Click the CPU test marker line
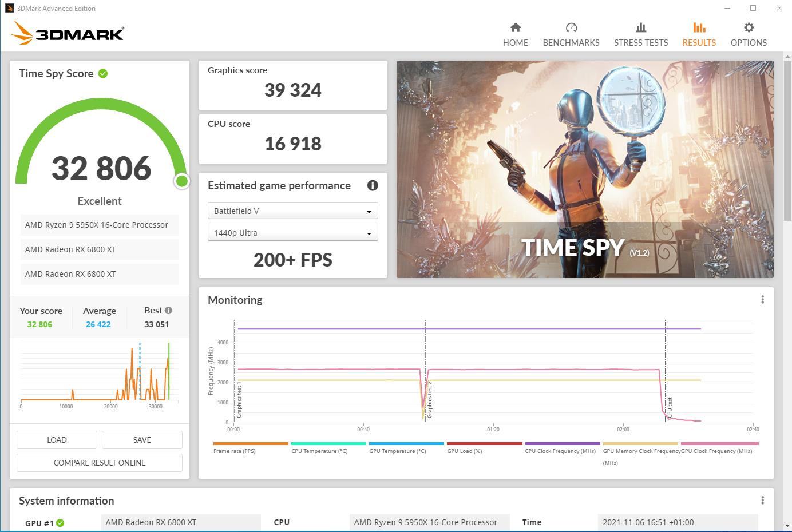The height and width of the screenshot is (532, 792). [x=666, y=371]
